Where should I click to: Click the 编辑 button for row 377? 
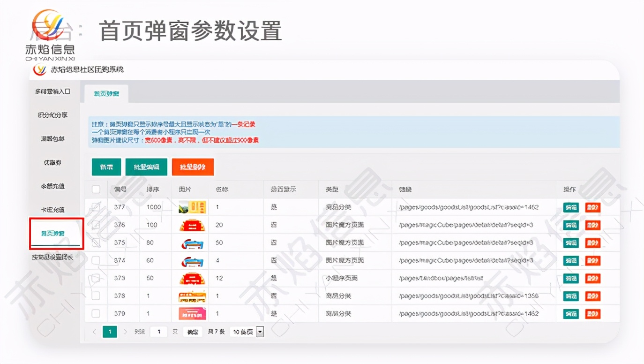[x=570, y=207]
